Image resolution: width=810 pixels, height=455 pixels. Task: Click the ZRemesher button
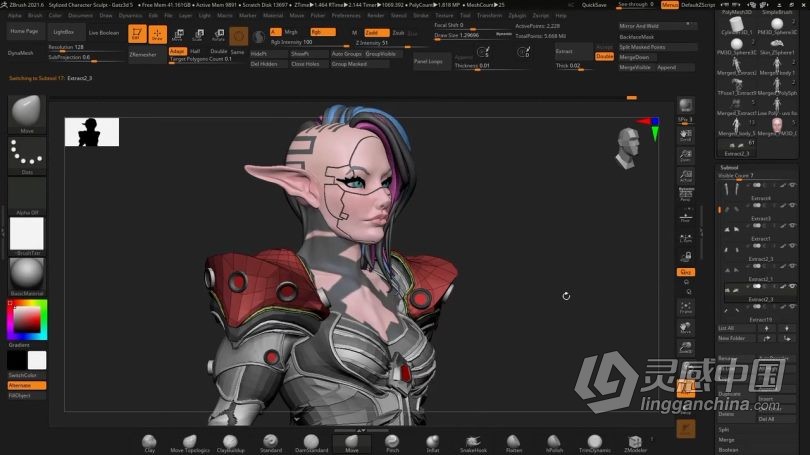(147, 55)
